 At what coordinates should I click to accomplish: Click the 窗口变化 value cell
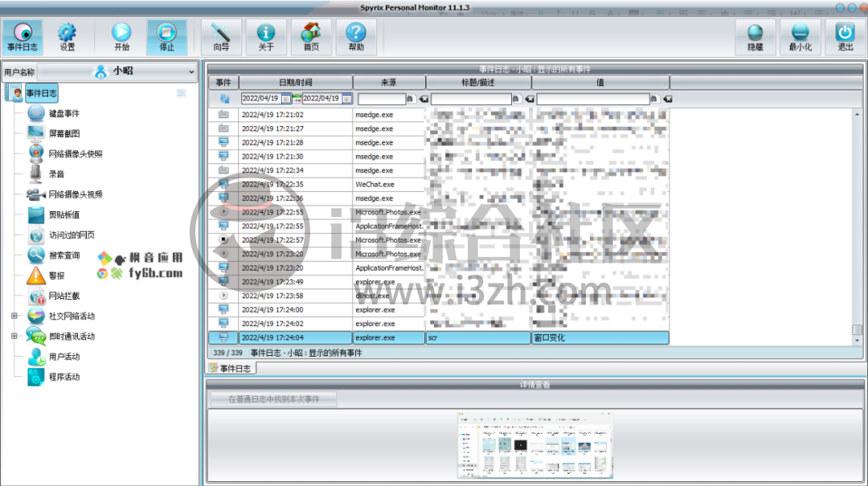pos(600,337)
